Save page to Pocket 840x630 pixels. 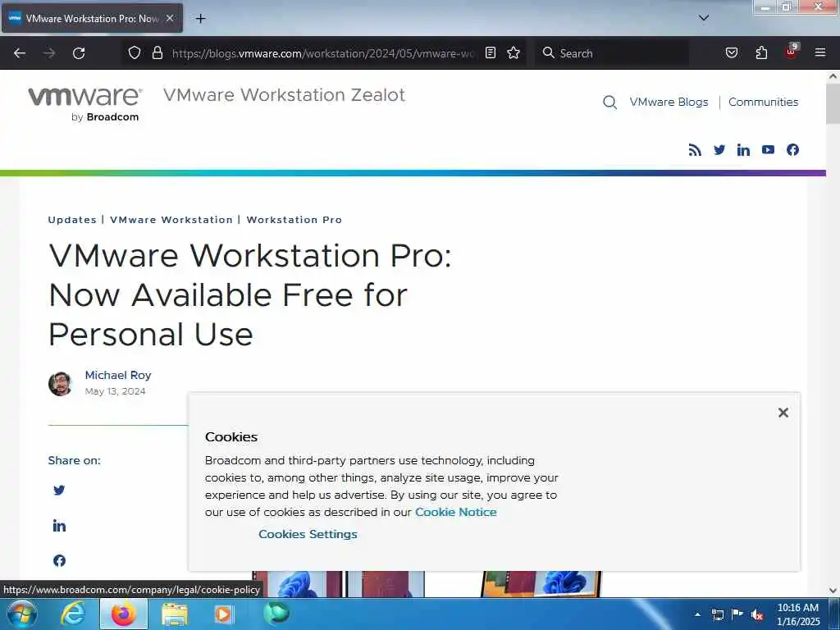point(732,52)
